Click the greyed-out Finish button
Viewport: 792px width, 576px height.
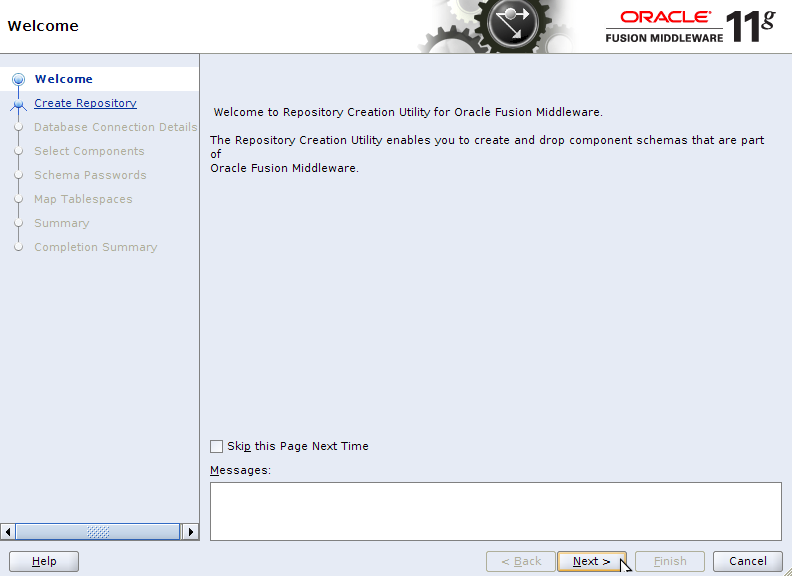[670, 561]
